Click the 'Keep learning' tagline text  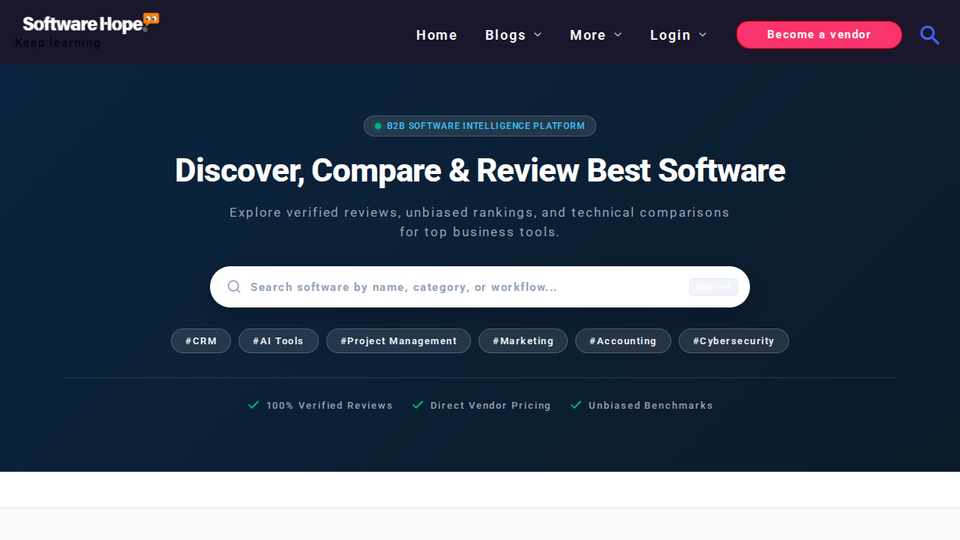tap(58, 43)
